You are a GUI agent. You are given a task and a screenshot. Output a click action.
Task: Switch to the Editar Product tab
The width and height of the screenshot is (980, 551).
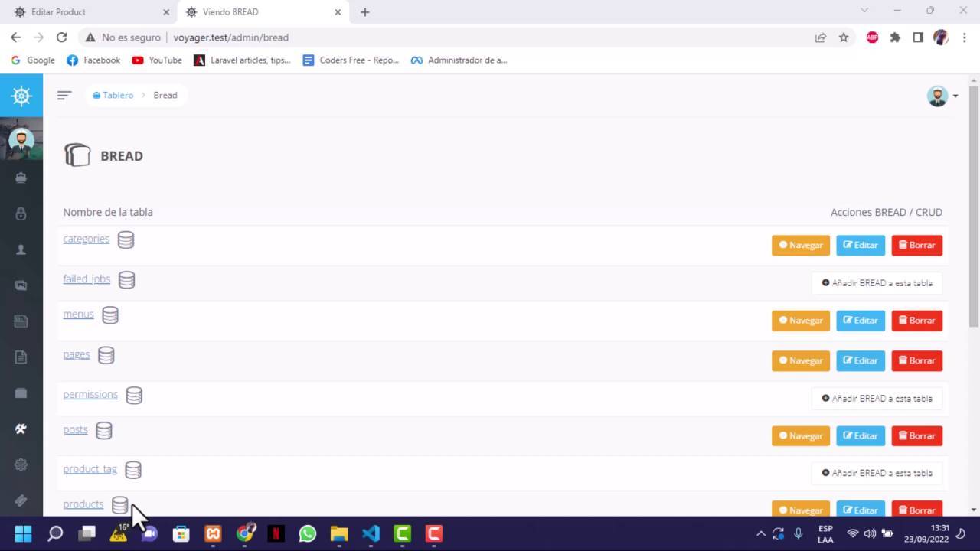[x=84, y=11]
